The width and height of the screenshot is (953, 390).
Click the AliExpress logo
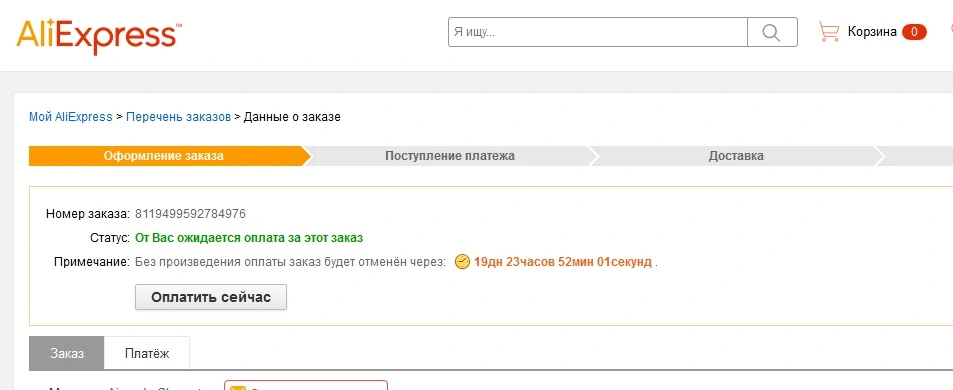point(99,36)
